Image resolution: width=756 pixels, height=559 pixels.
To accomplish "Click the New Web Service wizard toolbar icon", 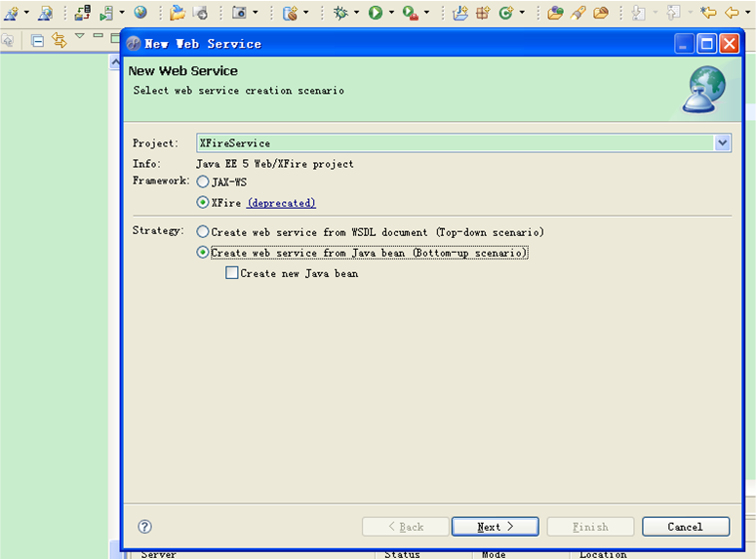I will click(11, 13).
